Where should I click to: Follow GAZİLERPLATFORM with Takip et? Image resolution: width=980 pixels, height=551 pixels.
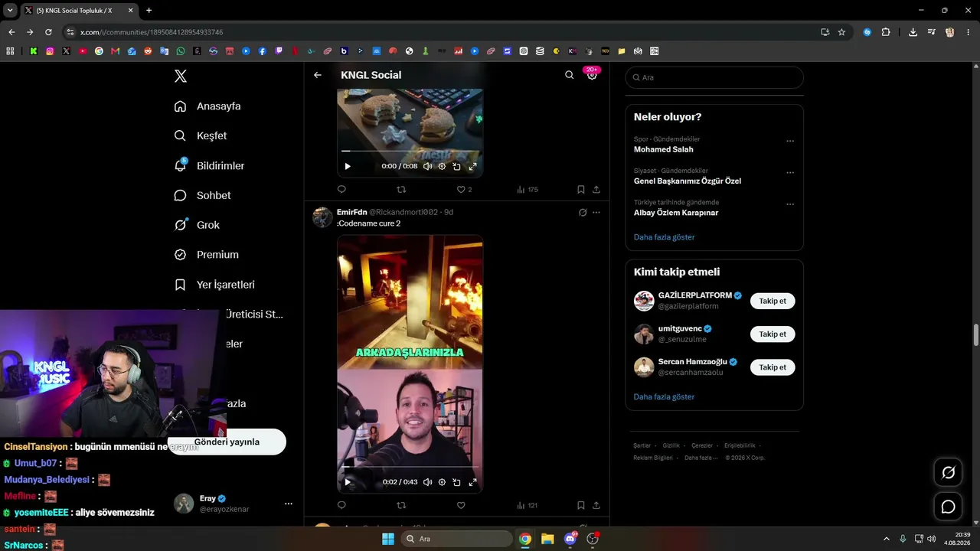(x=773, y=301)
